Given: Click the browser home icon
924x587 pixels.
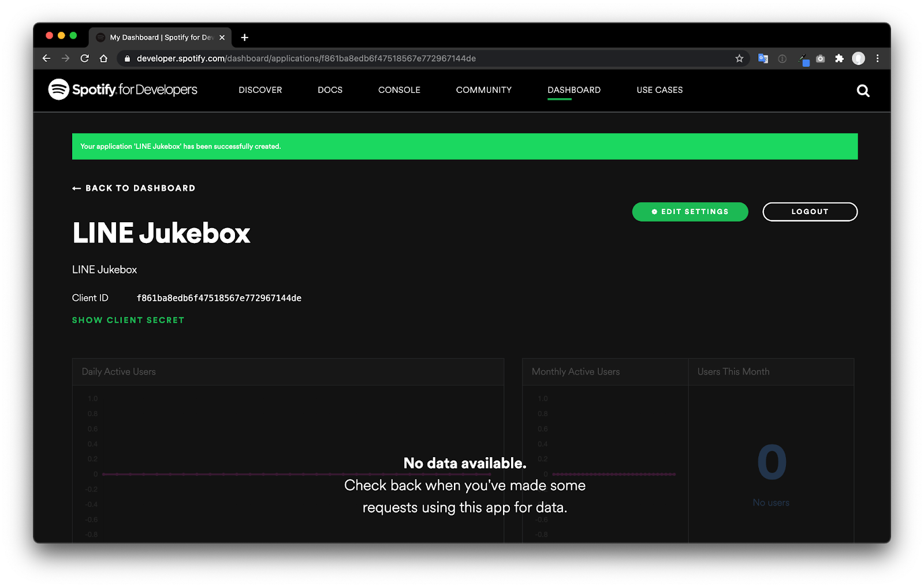Looking at the screenshot, I should (103, 58).
